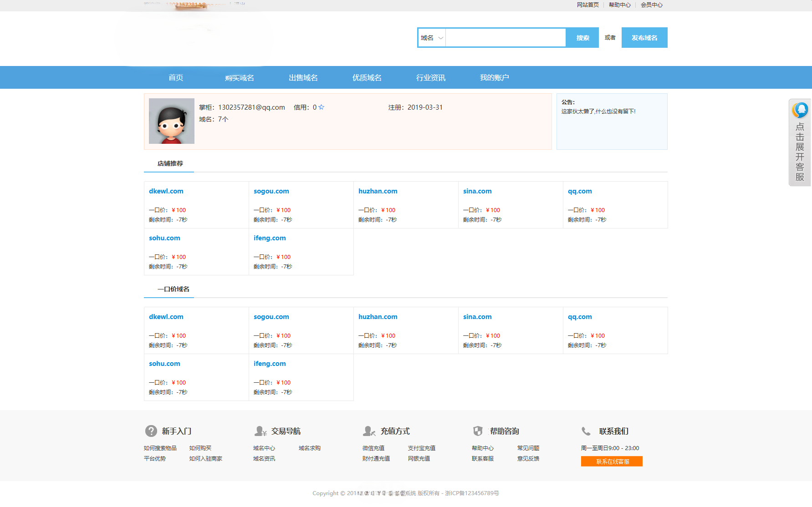Open the 常见问题 footer link
The image size is (812, 507).
(528, 448)
